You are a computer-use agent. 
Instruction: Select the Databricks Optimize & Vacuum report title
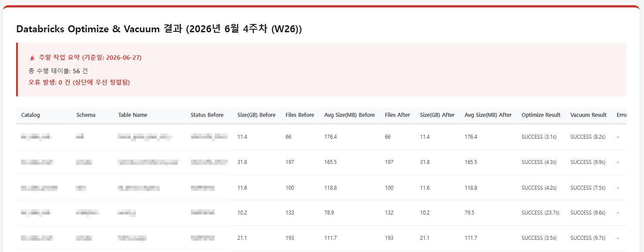[x=159, y=29]
